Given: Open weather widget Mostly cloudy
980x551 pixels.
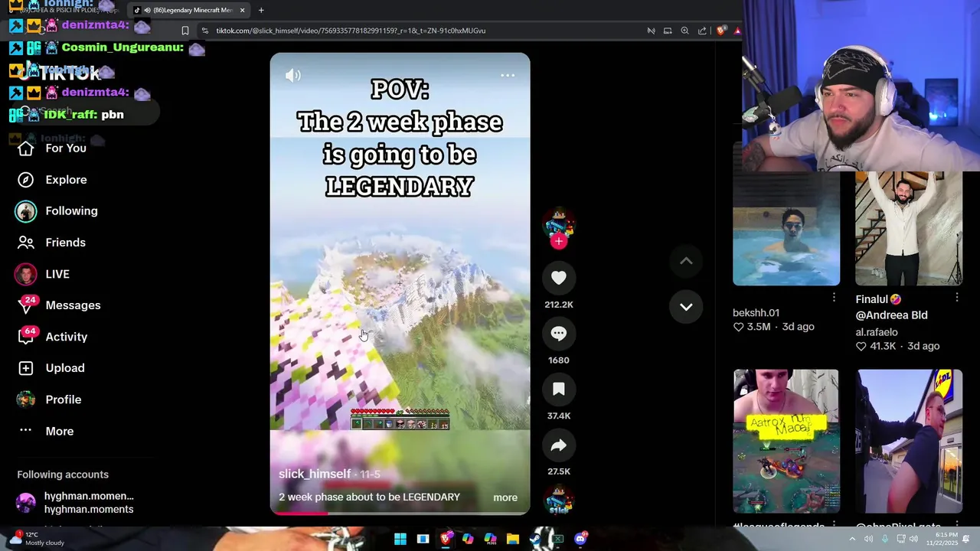Looking at the screenshot, I should (x=37, y=539).
